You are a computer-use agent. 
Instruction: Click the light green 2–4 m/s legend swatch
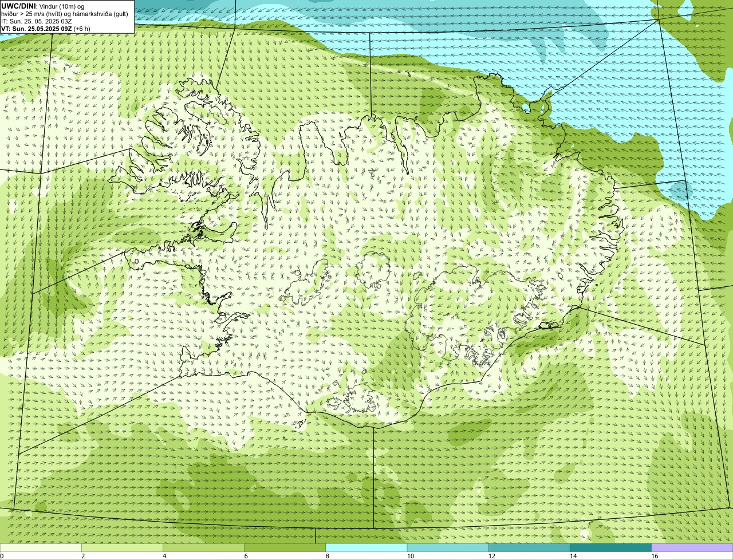[122, 547]
